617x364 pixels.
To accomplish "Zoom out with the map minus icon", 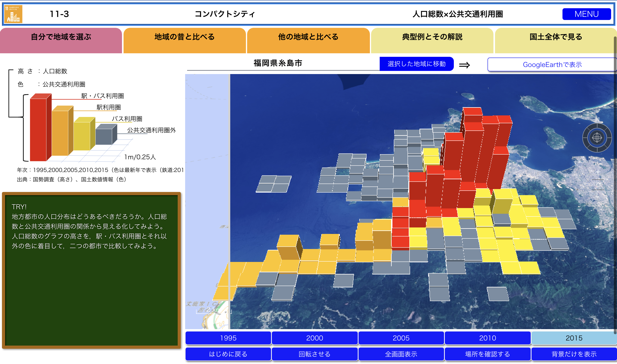I will (598, 197).
